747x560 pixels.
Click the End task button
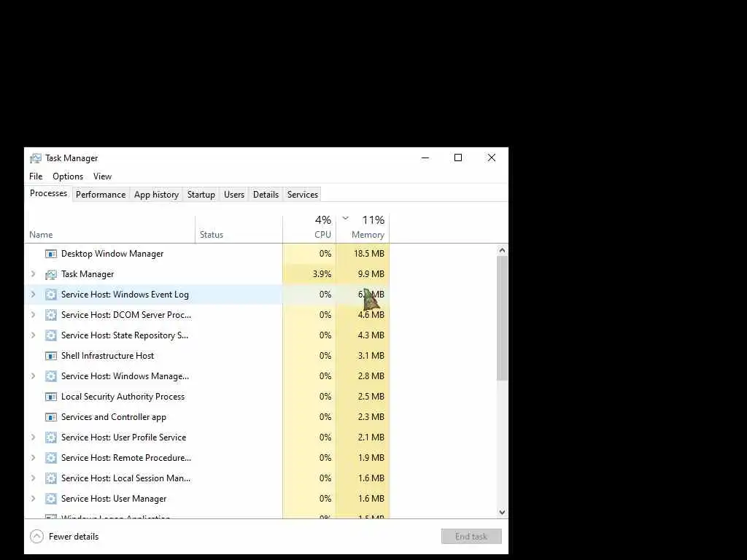point(471,536)
